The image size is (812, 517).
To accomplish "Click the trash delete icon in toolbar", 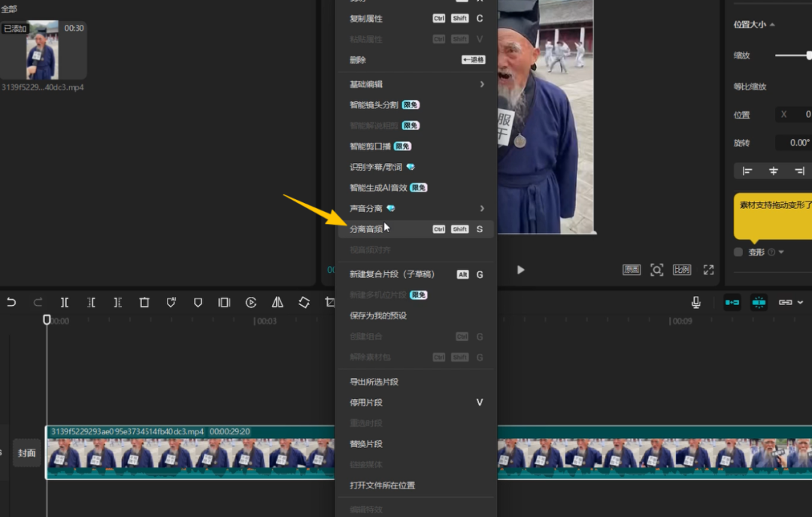I will point(144,302).
